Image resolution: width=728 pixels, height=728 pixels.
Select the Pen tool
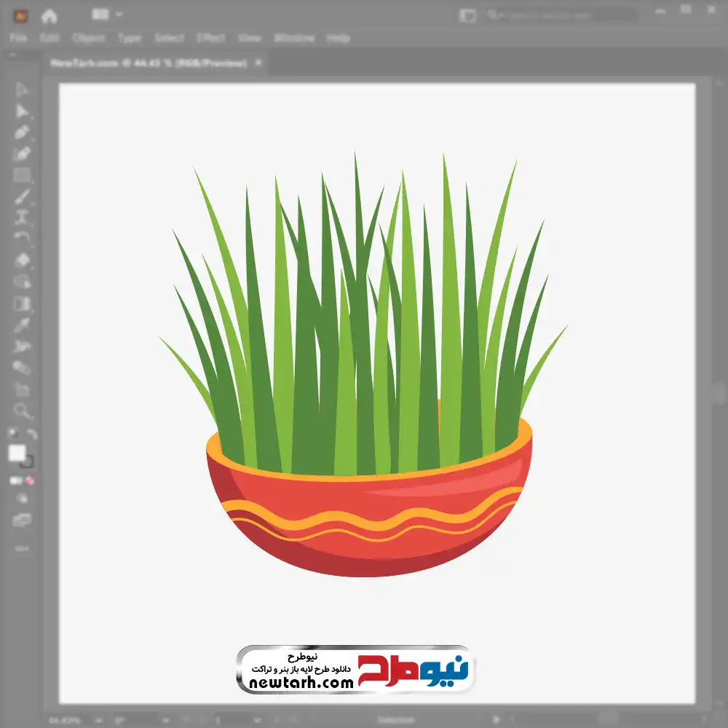pyautogui.click(x=22, y=132)
